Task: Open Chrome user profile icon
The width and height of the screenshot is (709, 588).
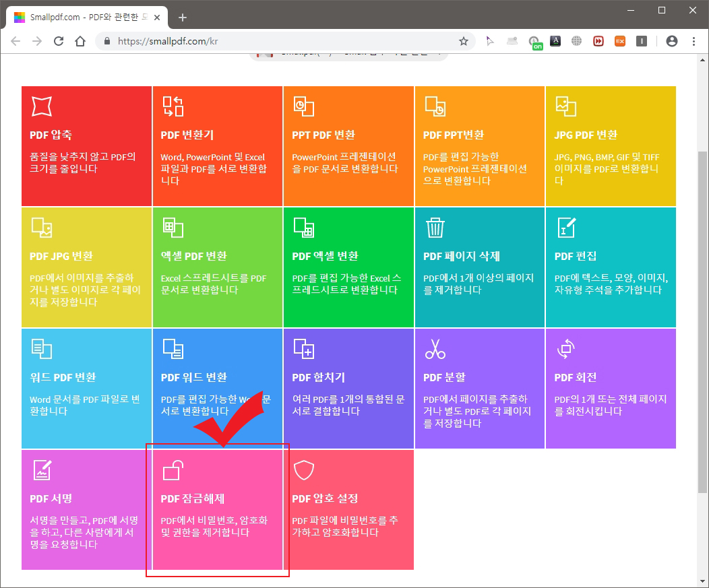Action: tap(672, 42)
